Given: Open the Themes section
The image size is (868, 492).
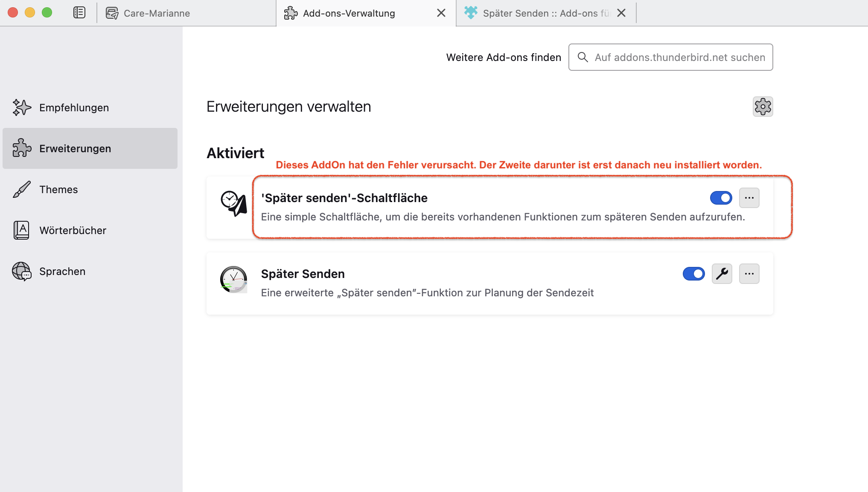Looking at the screenshot, I should pos(58,189).
